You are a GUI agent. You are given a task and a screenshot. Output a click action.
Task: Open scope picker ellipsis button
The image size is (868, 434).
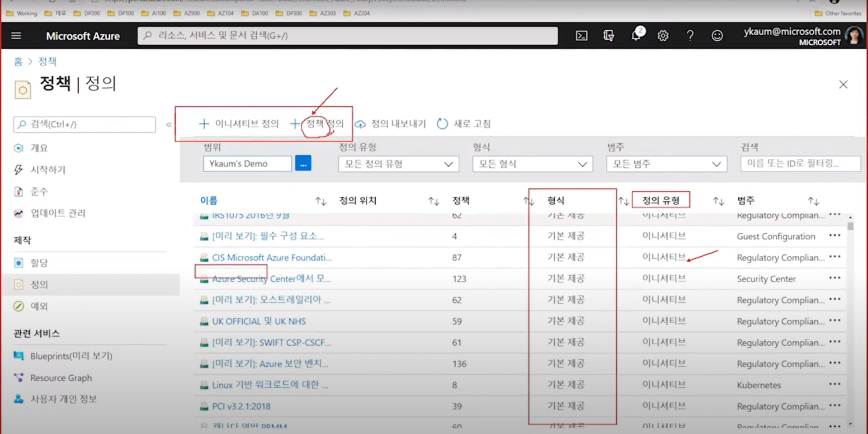click(303, 163)
